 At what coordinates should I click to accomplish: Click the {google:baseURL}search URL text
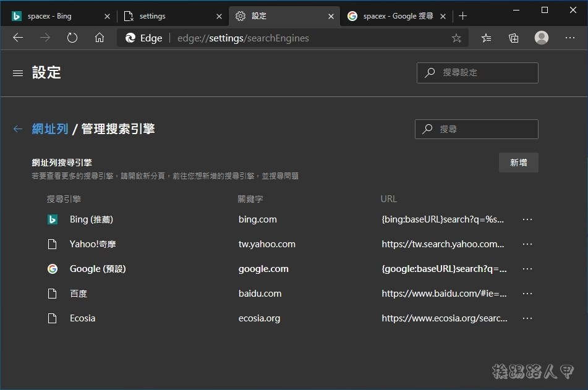[x=444, y=269]
